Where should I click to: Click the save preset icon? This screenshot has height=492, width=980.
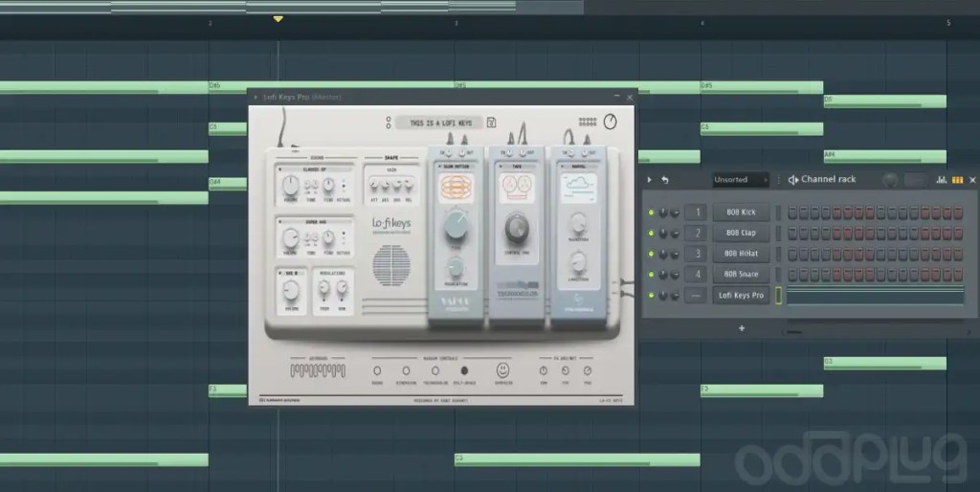coord(491,123)
